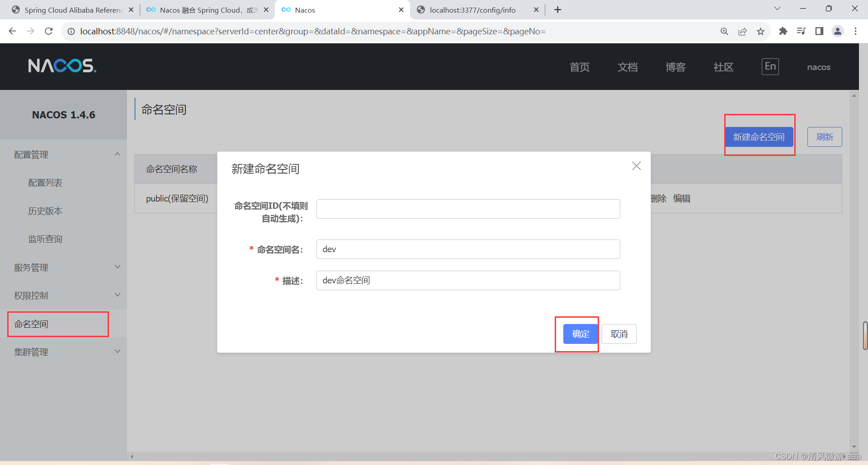
Task: Focus the 命名空间ID input field
Action: [468, 209]
